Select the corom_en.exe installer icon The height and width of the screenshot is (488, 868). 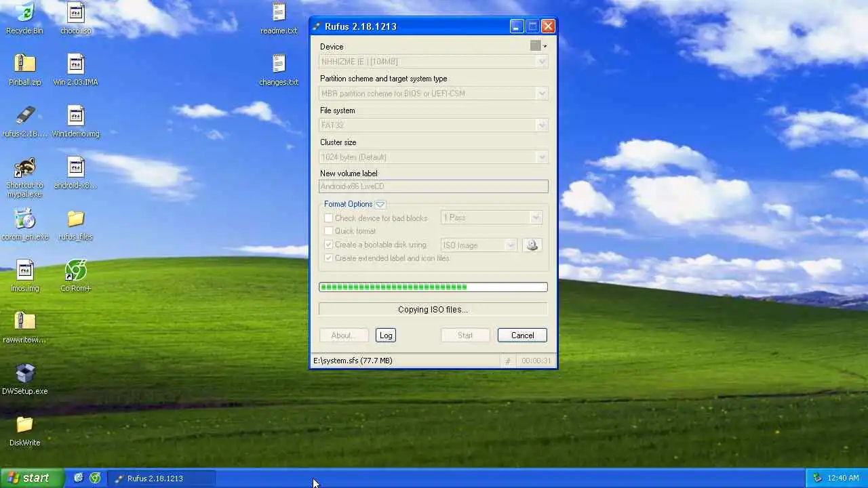coord(24,218)
